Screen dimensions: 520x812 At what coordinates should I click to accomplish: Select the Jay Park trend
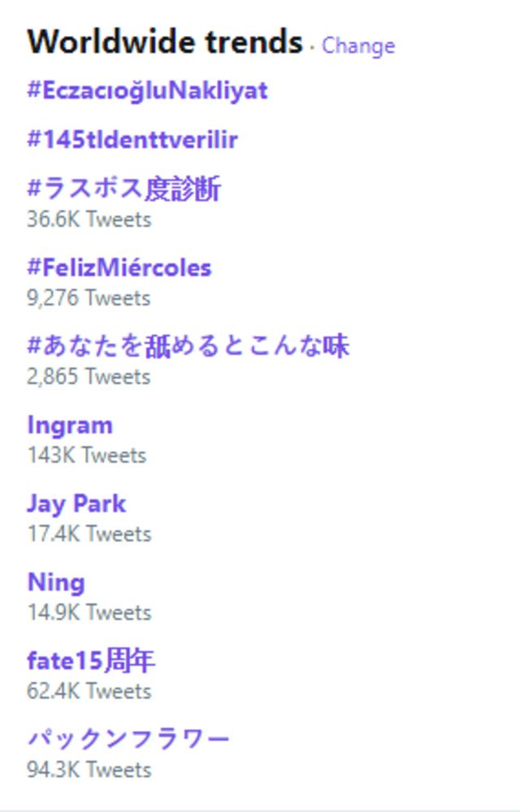[x=76, y=503]
